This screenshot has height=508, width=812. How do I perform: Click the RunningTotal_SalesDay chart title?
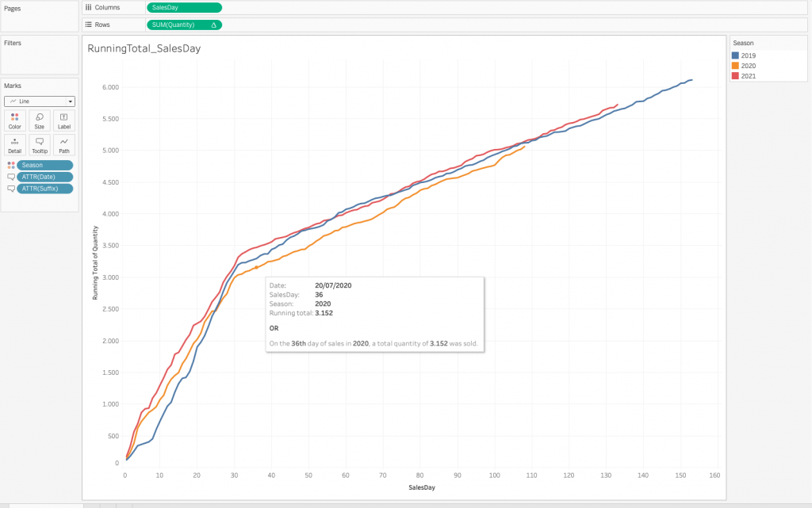click(144, 48)
